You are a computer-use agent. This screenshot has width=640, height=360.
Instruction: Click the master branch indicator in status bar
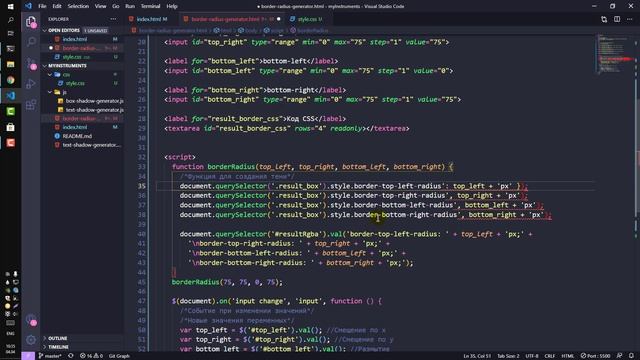(50, 356)
